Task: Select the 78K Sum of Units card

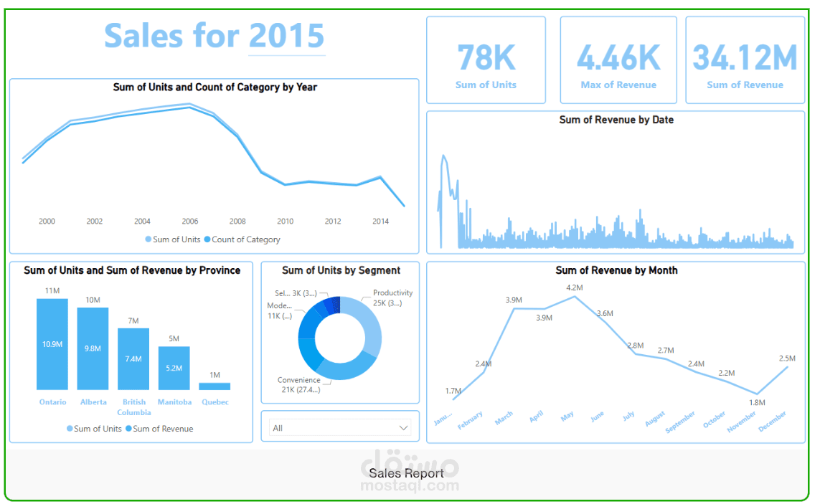Action: pos(486,60)
